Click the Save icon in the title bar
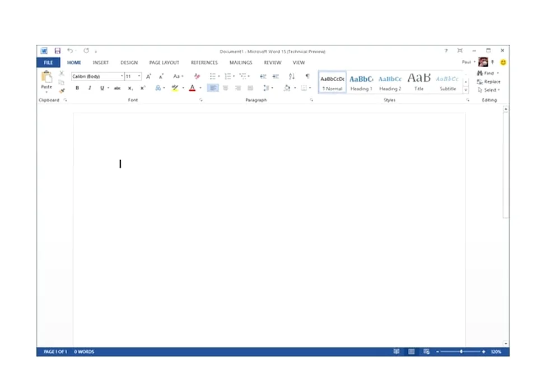541x392 pixels. pyautogui.click(x=57, y=51)
